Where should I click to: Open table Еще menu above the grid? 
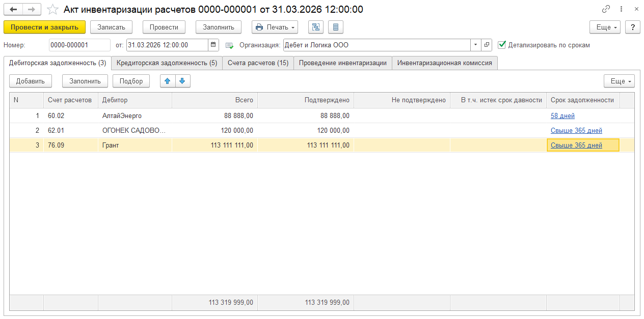tap(619, 80)
